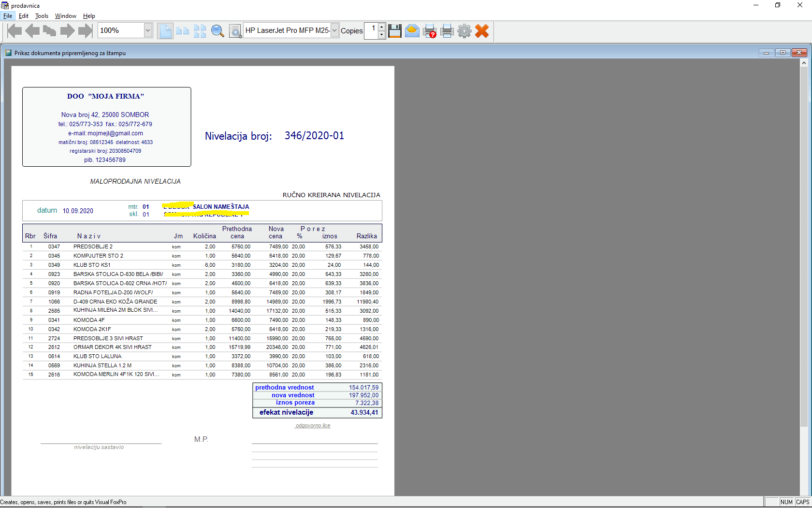812x521 pixels.
Task: Click the Razlika column header
Action: pos(367,236)
